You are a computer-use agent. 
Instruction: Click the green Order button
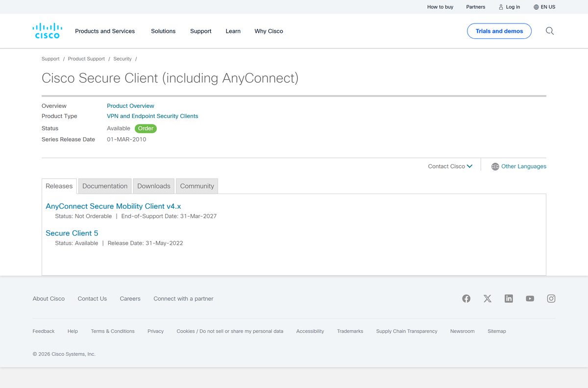tap(146, 128)
